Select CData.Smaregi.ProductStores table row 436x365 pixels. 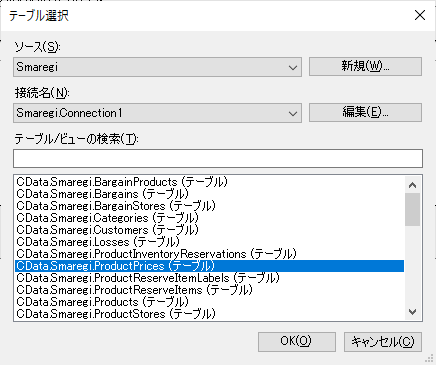(209, 314)
